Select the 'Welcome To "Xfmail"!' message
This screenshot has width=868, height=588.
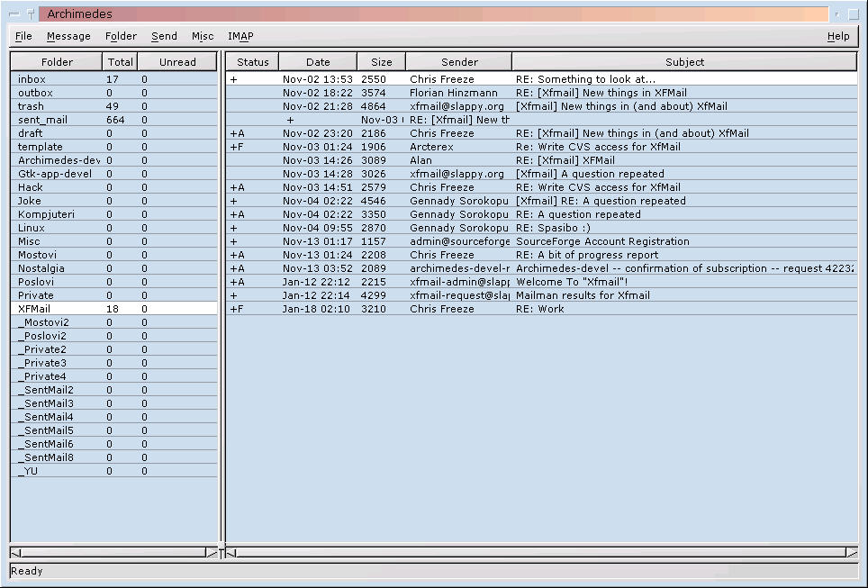(572, 282)
